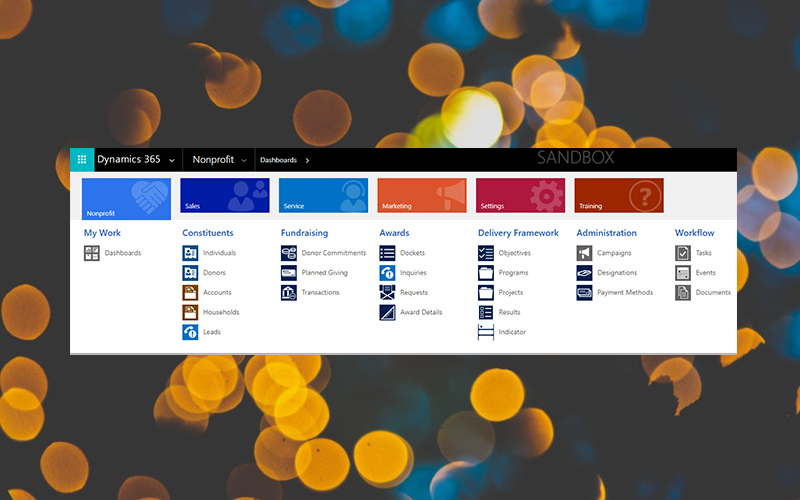The height and width of the screenshot is (500, 800).
Task: Click the Households icon
Action: (190, 312)
